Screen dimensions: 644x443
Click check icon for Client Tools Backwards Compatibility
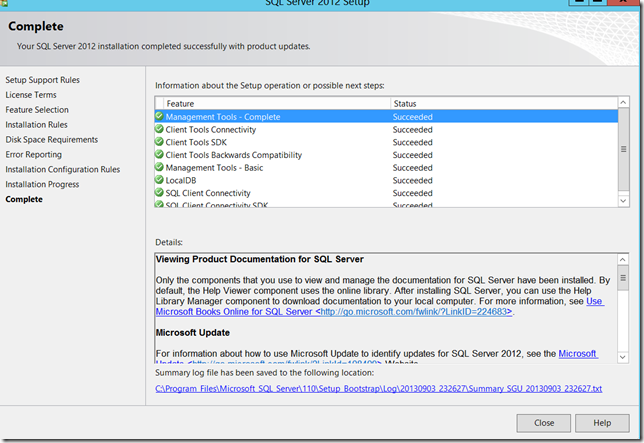coord(159,155)
